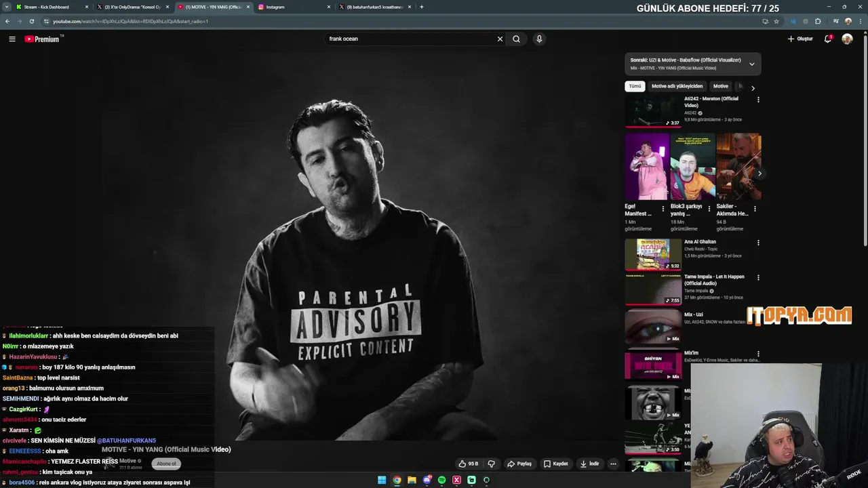Image resolution: width=868 pixels, height=488 pixels.
Task: Open options menu for Ana Al Ghaltan video
Action: (x=758, y=243)
